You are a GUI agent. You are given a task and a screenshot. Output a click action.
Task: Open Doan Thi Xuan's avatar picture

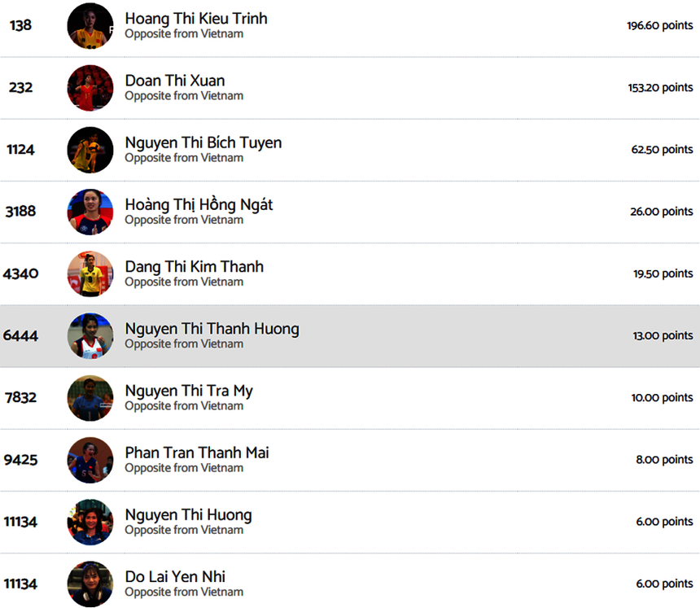tap(90, 88)
